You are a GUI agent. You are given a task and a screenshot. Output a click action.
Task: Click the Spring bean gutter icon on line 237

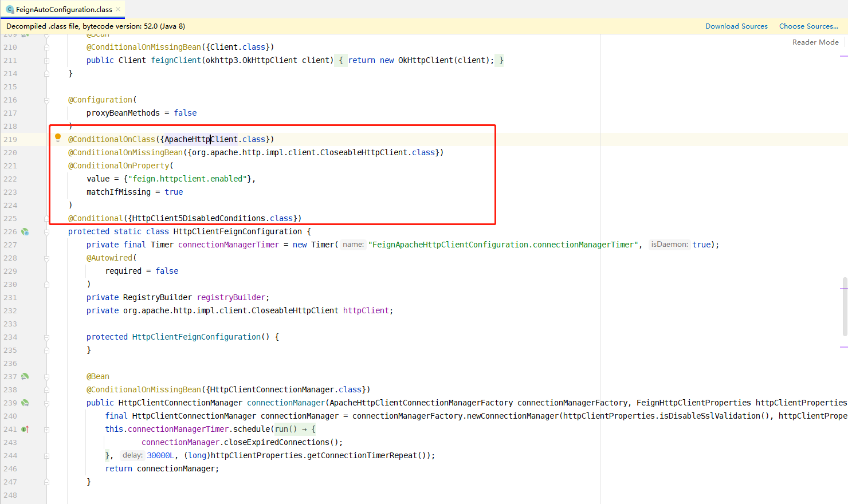point(25,377)
